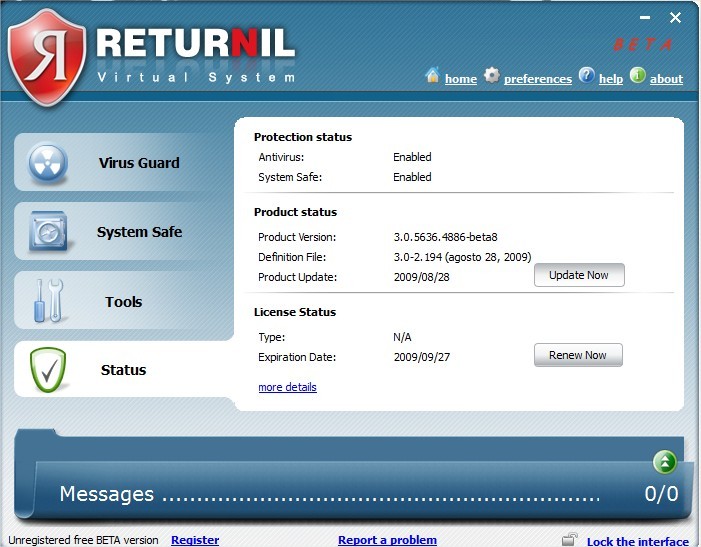Click the Register link
The height and width of the screenshot is (547, 701).
point(195,540)
